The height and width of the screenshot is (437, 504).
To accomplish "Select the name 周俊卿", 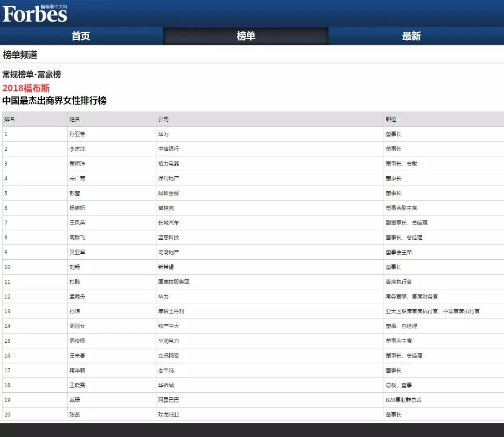I will tap(77, 341).
